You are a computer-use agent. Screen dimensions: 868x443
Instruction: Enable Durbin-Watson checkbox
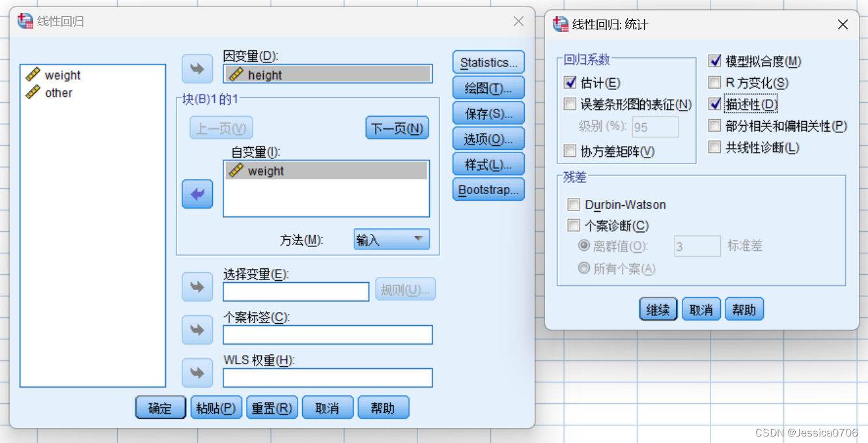pos(574,205)
